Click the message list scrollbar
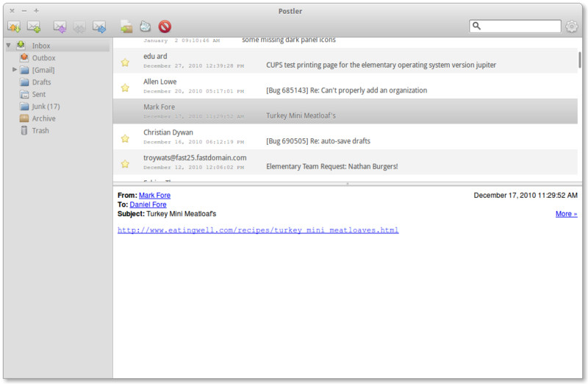588x384 pixels. (580, 60)
